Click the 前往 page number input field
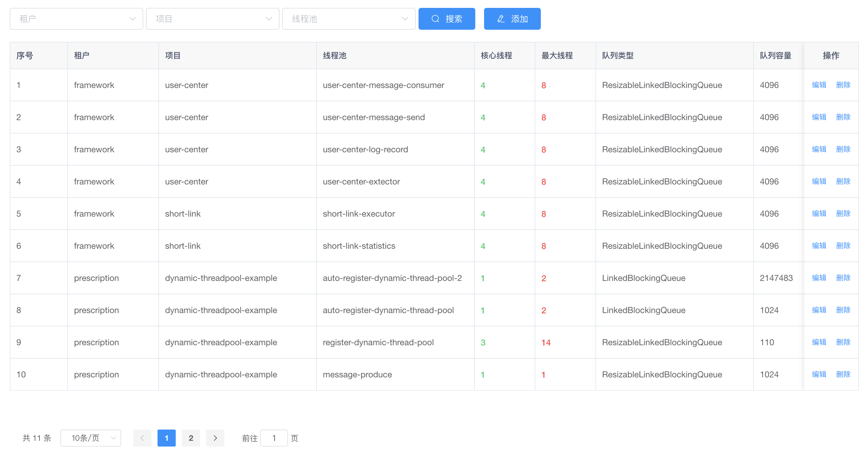Screen dimensions: 868x452 pyautogui.click(x=274, y=438)
